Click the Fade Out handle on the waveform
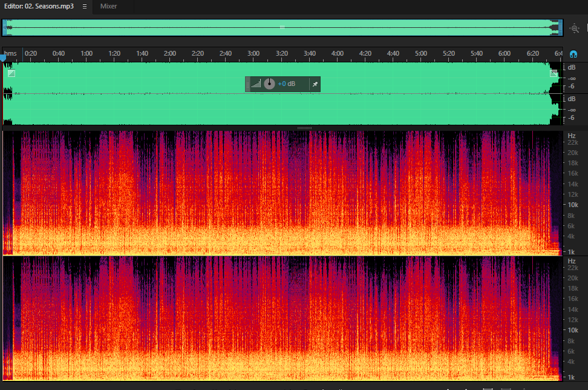The height and width of the screenshot is (390, 588). [554, 73]
